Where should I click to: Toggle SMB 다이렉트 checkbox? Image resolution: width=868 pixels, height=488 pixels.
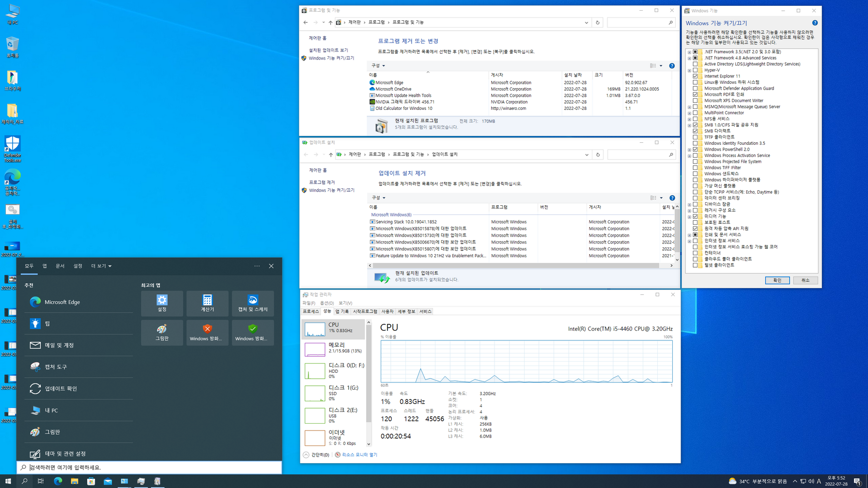696,131
